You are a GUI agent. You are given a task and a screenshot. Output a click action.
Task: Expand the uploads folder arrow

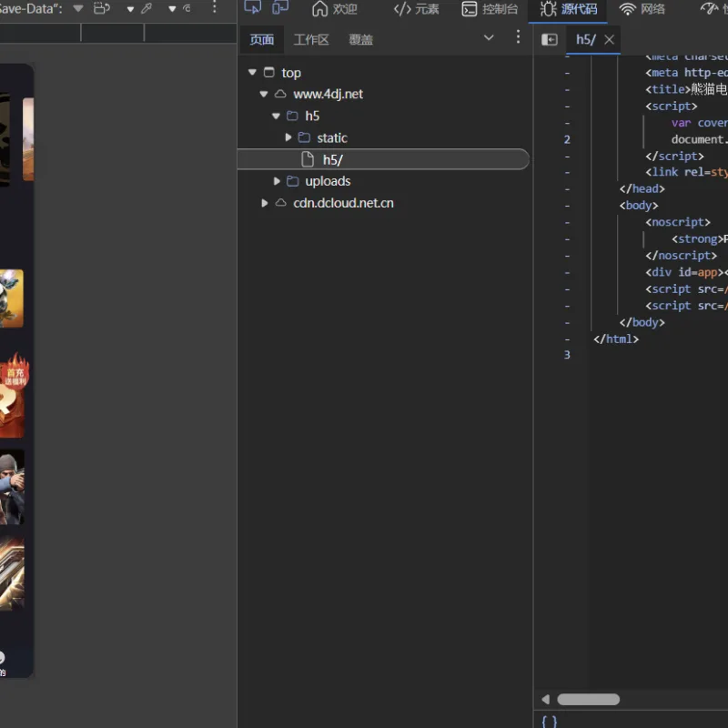[277, 181]
